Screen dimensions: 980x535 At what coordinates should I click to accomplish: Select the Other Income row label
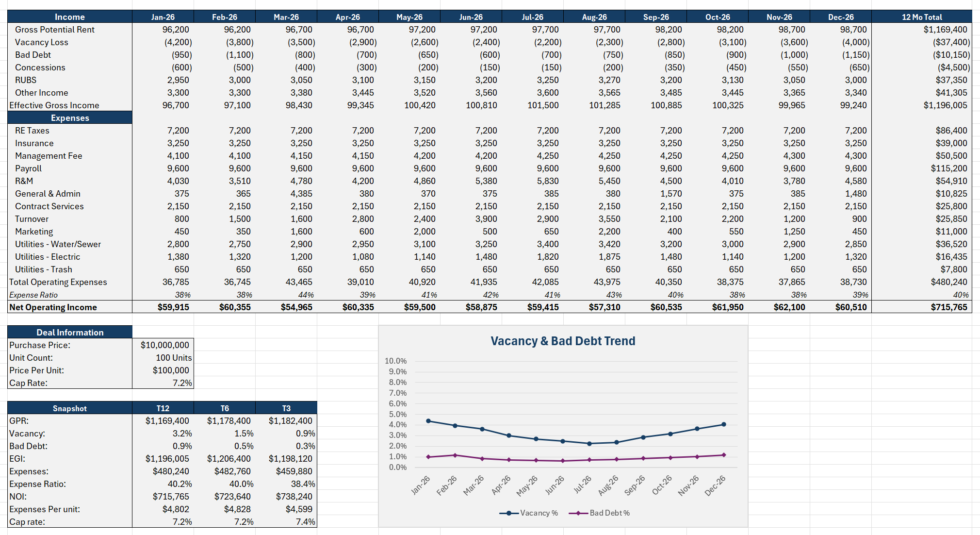(x=42, y=93)
